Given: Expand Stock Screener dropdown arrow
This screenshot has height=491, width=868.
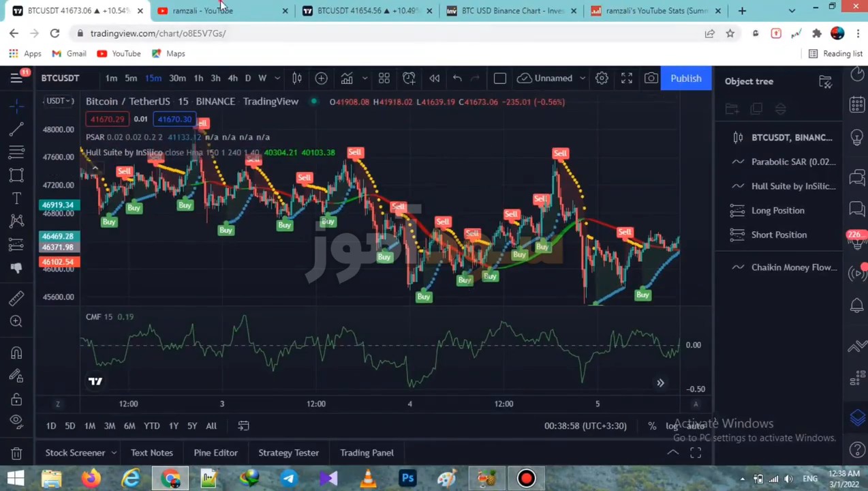Looking at the screenshot, I should [x=114, y=453].
